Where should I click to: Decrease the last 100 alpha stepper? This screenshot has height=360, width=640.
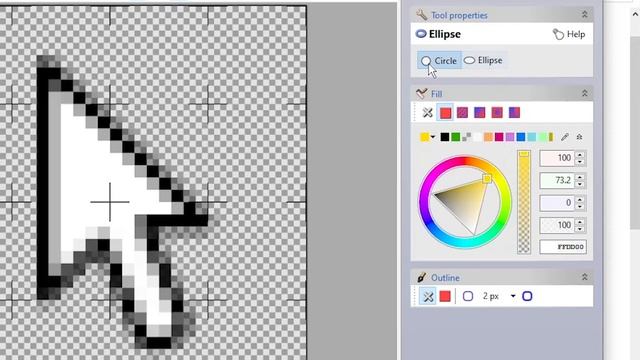pyautogui.click(x=580, y=229)
